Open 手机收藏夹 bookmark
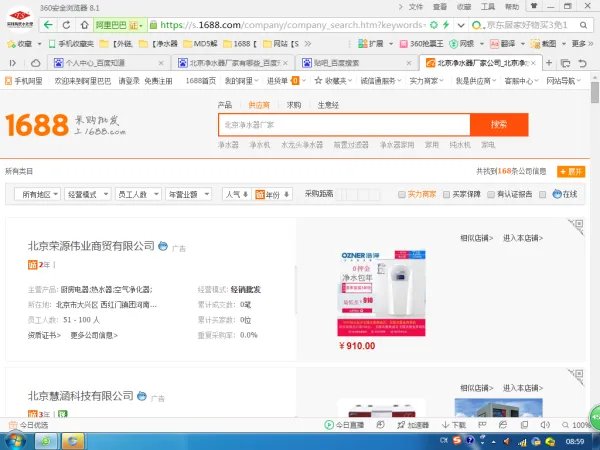 [72, 44]
